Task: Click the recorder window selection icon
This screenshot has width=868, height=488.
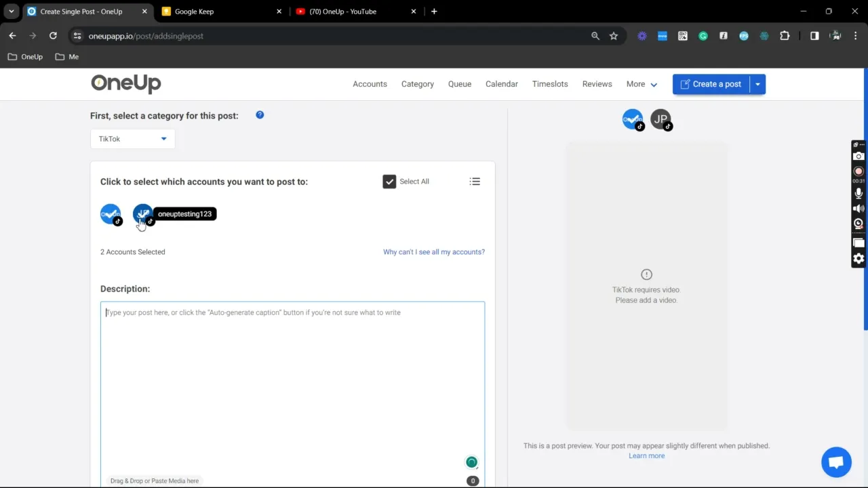Action: [859, 242]
